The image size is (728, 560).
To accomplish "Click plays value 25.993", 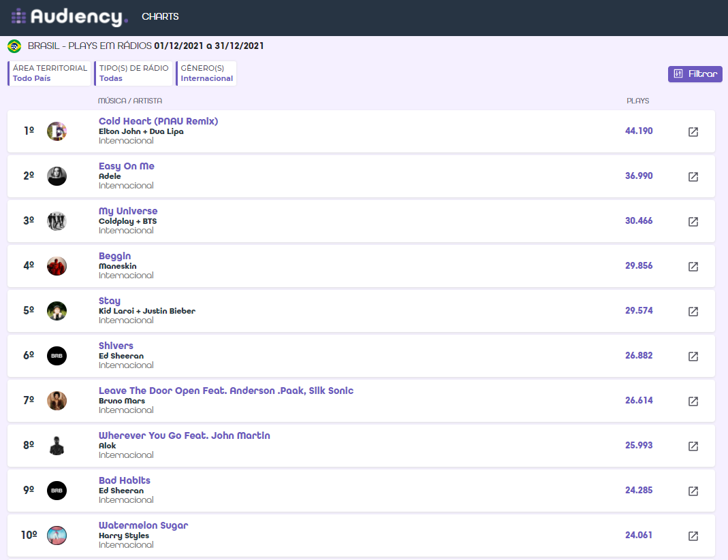I will 639,446.
